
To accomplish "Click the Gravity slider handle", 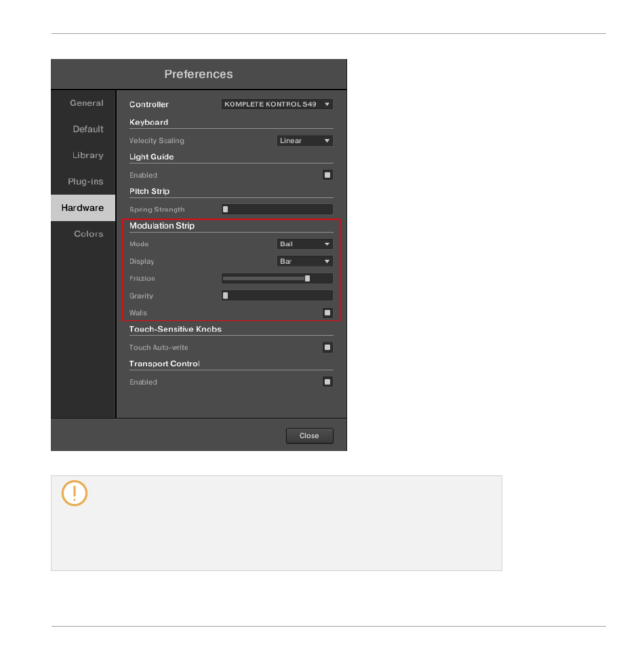I will click(x=225, y=295).
